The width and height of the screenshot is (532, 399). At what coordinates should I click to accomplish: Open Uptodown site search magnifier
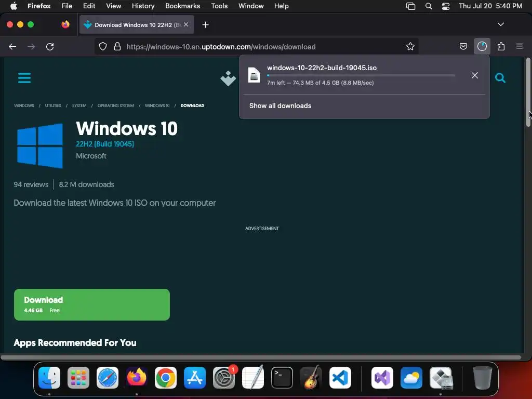click(x=500, y=78)
